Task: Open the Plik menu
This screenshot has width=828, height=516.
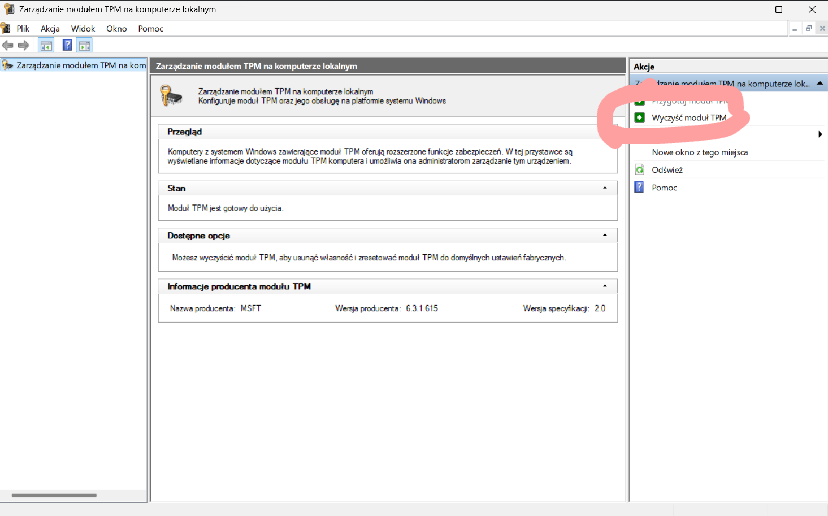Action: tap(23, 29)
